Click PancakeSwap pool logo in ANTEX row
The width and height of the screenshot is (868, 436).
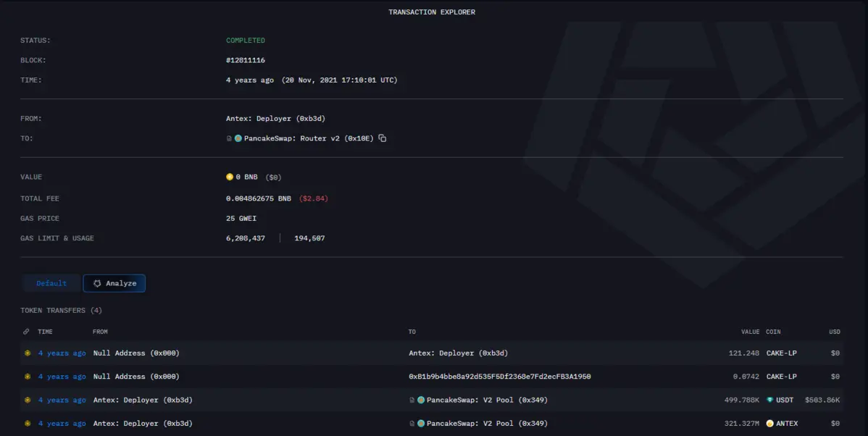coord(421,423)
